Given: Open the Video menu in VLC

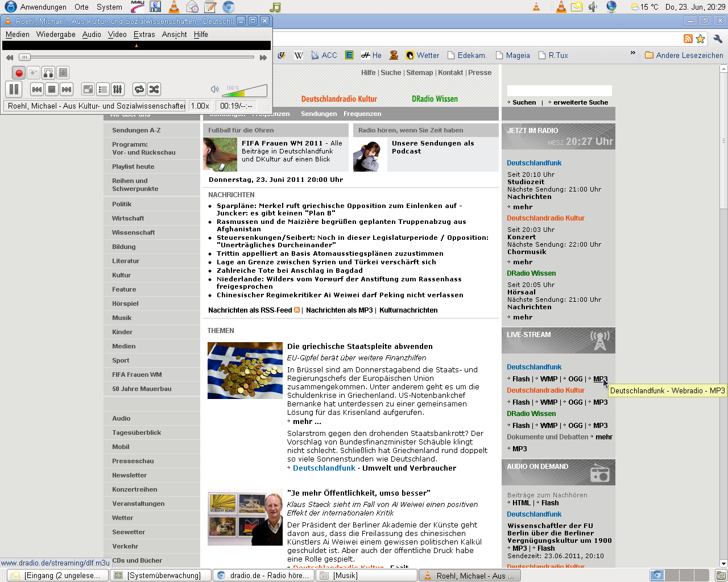Looking at the screenshot, I should pyautogui.click(x=117, y=35).
